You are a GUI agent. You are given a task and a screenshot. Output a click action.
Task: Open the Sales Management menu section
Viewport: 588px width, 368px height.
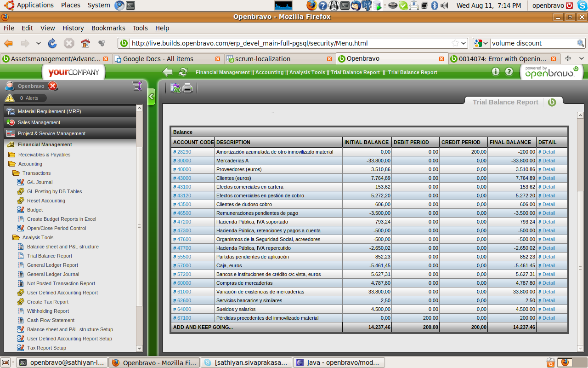[39, 122]
